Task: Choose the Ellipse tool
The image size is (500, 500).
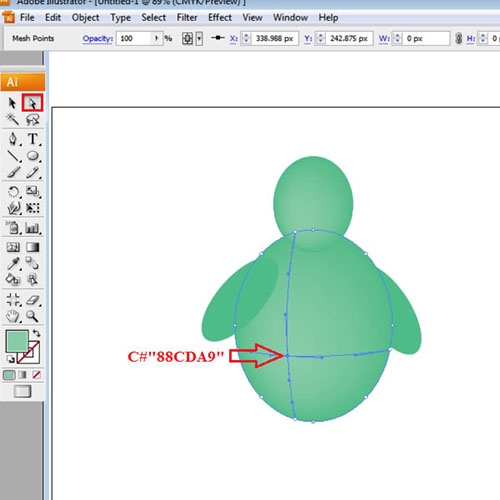Action: tap(33, 156)
